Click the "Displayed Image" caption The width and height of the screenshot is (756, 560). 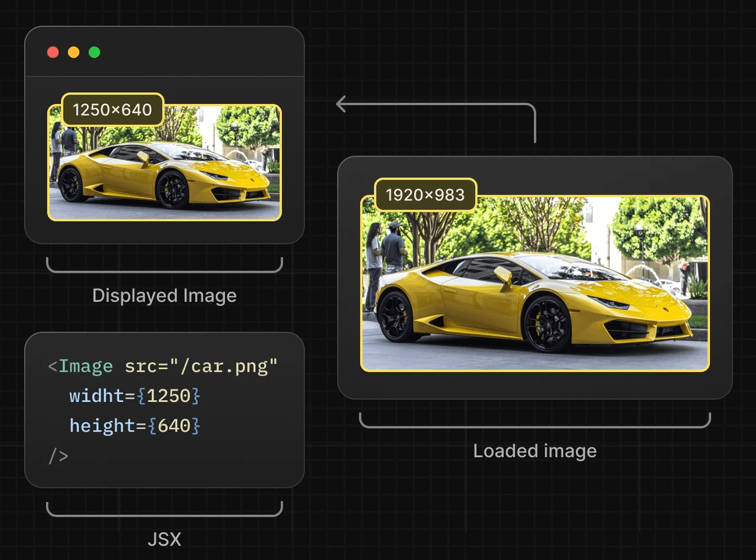164,295
